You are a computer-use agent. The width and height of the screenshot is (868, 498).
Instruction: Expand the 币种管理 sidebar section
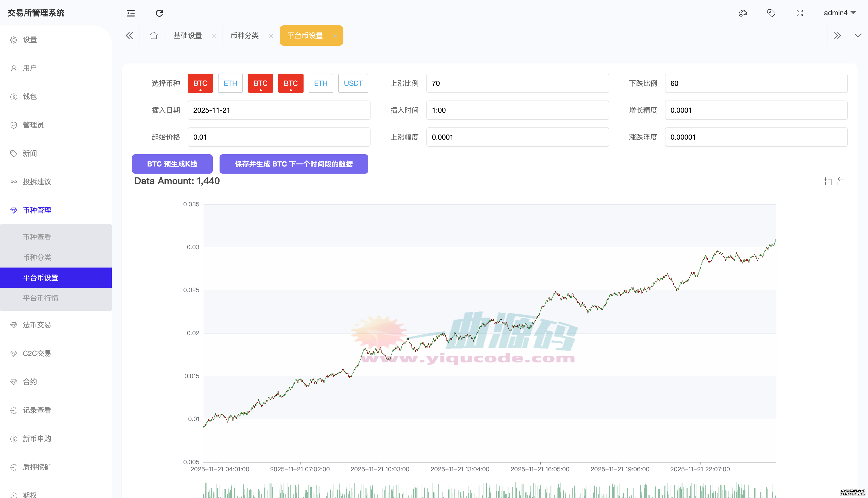[x=37, y=210]
